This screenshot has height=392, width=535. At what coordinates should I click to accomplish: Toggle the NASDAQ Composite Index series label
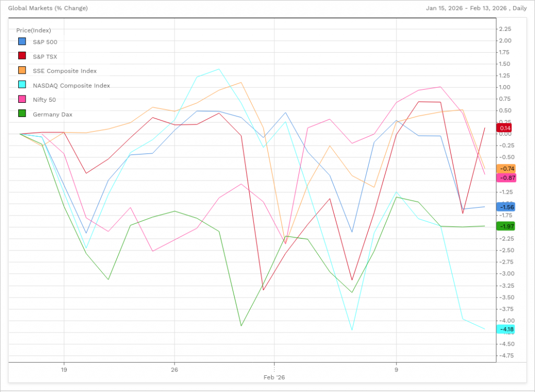tap(71, 86)
